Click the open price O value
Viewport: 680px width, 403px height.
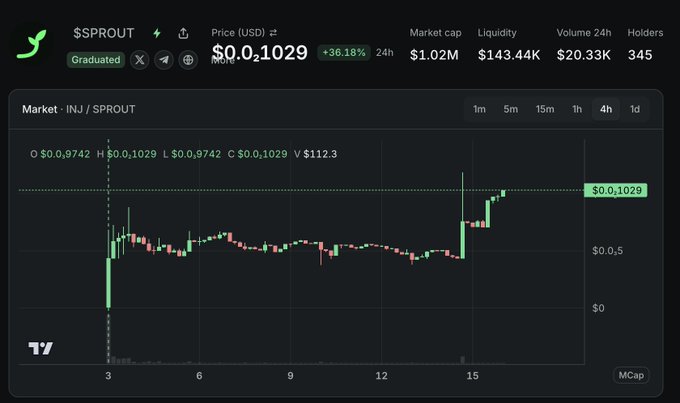pos(65,154)
